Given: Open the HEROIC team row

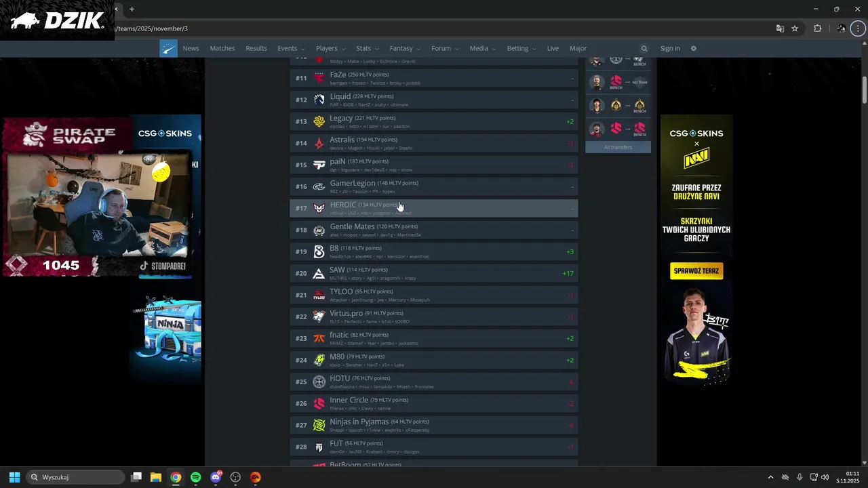Looking at the screenshot, I should [x=434, y=208].
